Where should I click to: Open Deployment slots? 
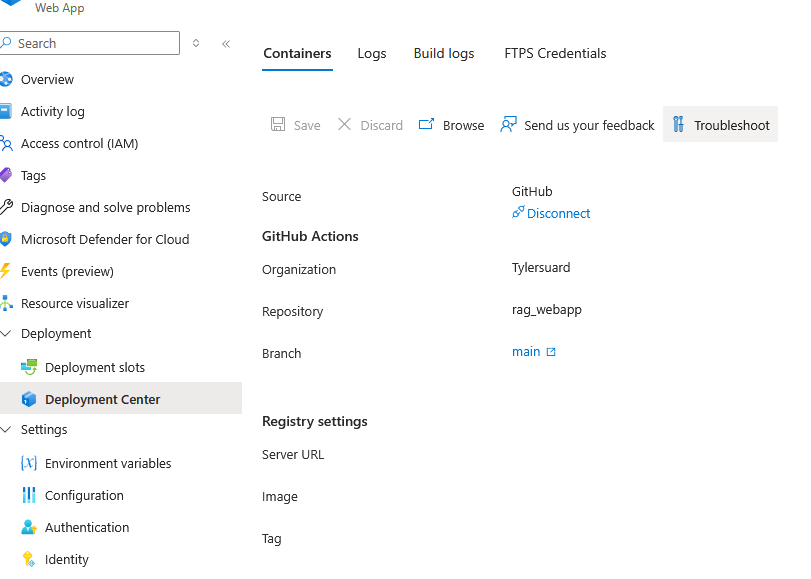point(95,367)
